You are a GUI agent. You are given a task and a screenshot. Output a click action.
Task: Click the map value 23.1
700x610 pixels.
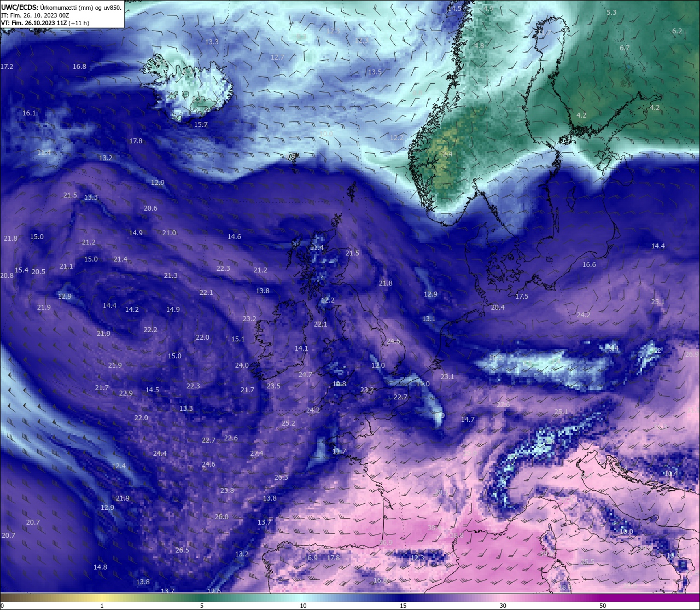[447, 376]
